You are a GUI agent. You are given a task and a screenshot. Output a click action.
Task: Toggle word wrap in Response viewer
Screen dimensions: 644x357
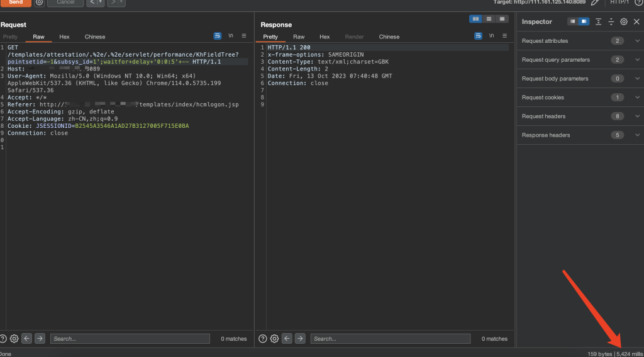(479, 36)
